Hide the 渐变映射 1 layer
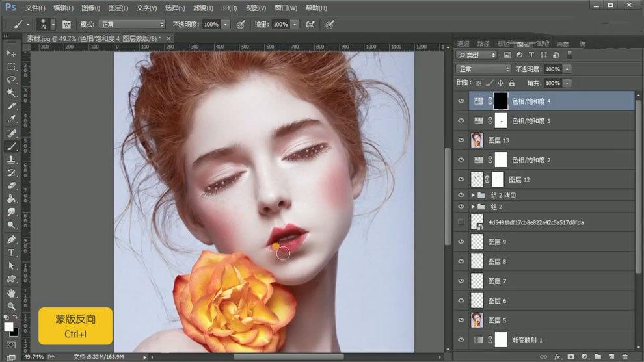 click(461, 340)
